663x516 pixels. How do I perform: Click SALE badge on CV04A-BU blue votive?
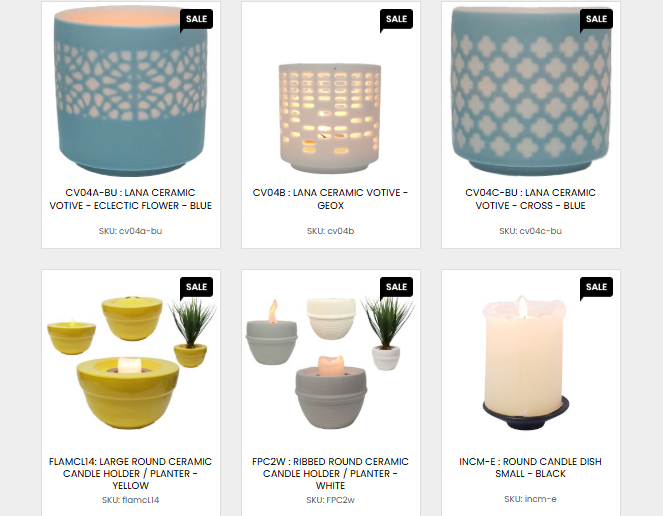(x=196, y=19)
